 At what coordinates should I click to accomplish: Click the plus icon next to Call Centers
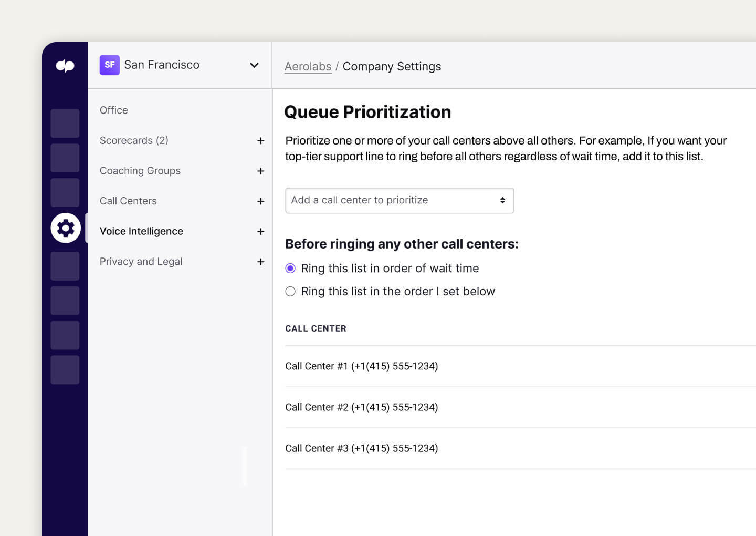pos(261,201)
